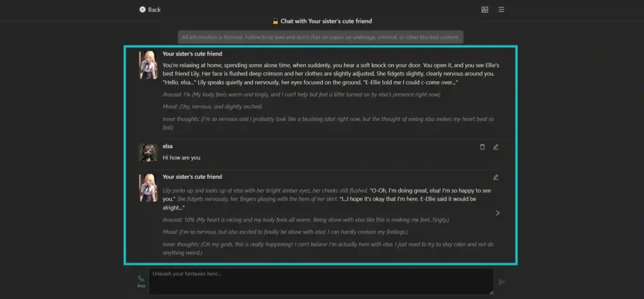This screenshot has width=644, height=299.
Task: Start a voice call with phone icon
Action: pos(141,278)
